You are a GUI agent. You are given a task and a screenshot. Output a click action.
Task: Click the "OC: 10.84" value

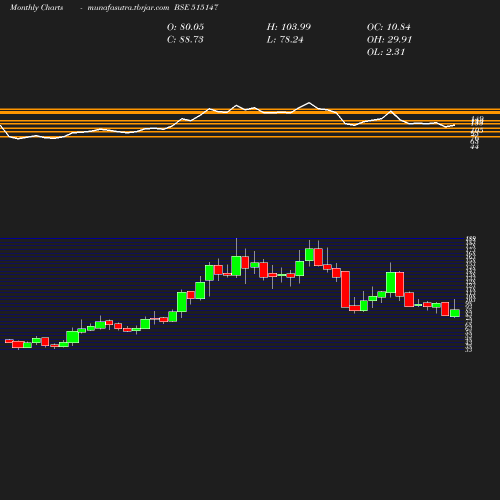point(389,27)
